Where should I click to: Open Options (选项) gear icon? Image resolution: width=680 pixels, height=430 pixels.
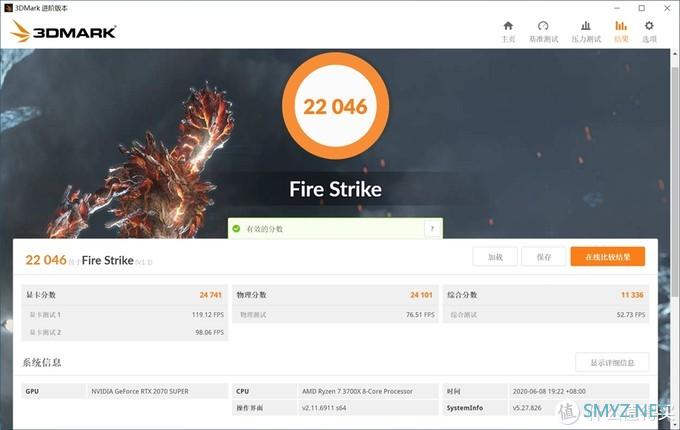649,26
